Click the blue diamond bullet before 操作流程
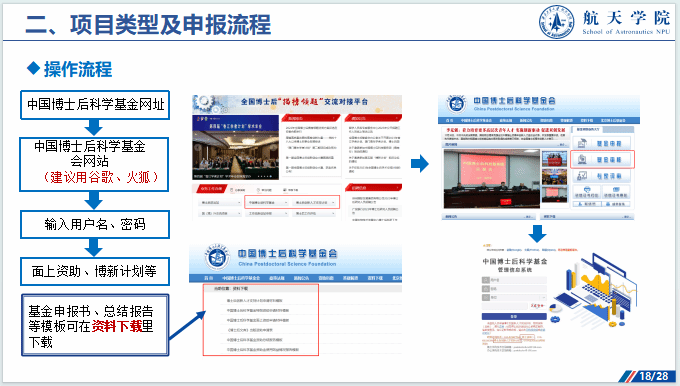Screen dimensions: 680x386 pos(33,68)
